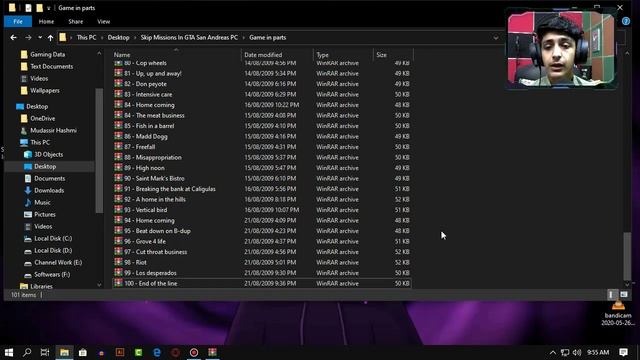Switch to the Home ribbon tab
This screenshot has width=640, height=360.
(x=46, y=22)
